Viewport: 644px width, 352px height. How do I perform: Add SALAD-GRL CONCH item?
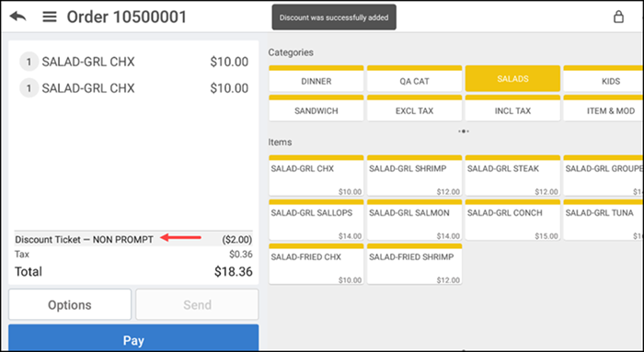[x=512, y=220]
